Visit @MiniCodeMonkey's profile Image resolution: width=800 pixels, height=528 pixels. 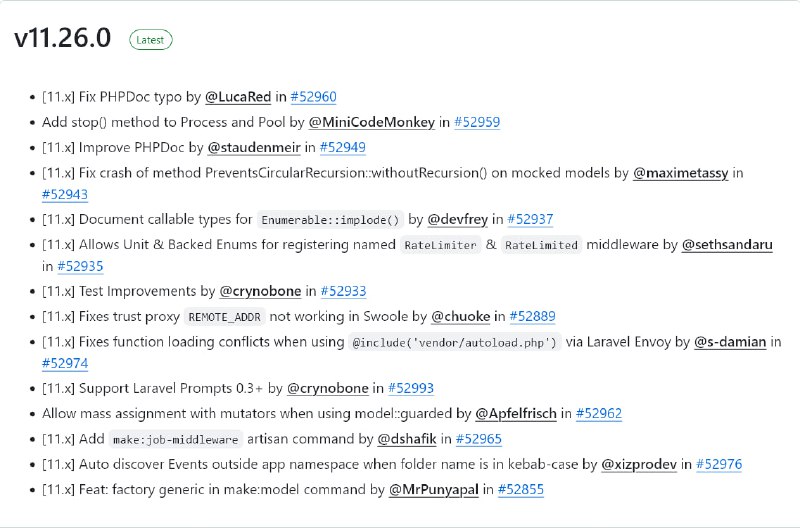tap(371, 122)
